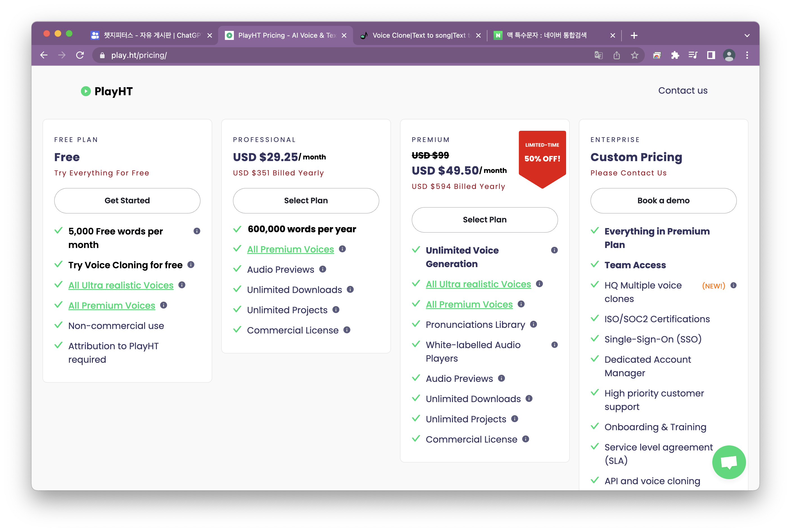Click the 50% OFF limited-time badge
Image resolution: width=791 pixels, height=532 pixels.
(542, 159)
